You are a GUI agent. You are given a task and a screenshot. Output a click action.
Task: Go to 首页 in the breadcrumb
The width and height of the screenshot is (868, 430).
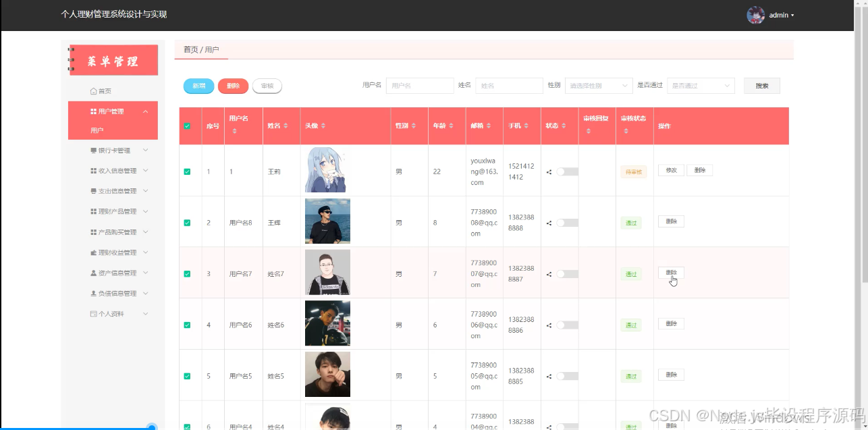coord(191,50)
